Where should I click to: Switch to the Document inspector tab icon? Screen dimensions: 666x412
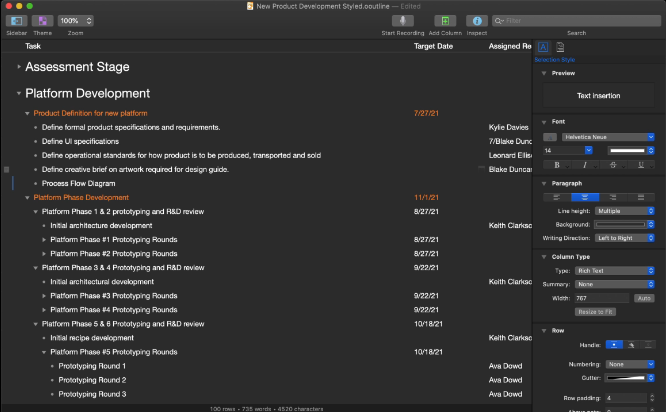pos(560,47)
